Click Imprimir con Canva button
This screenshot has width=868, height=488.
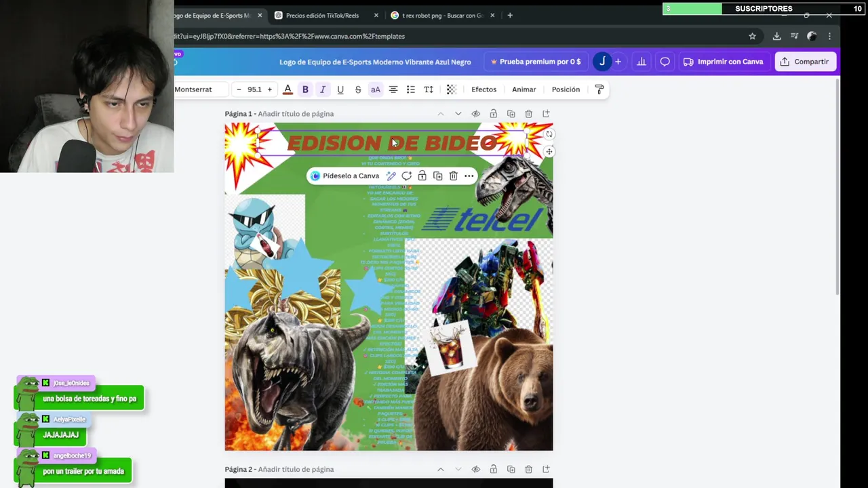click(x=724, y=62)
